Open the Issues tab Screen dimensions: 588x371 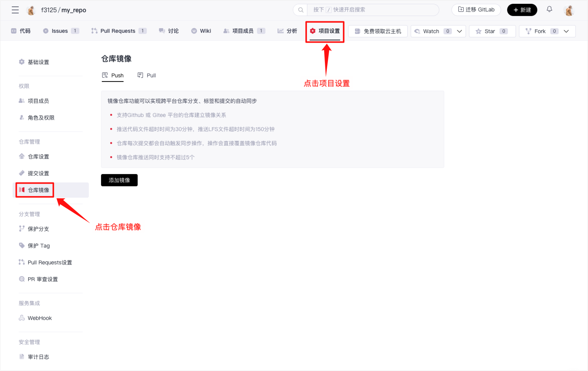(60, 31)
